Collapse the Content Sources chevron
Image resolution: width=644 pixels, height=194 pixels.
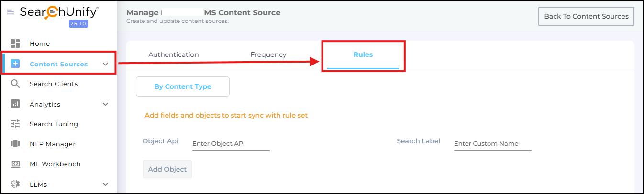[106, 64]
